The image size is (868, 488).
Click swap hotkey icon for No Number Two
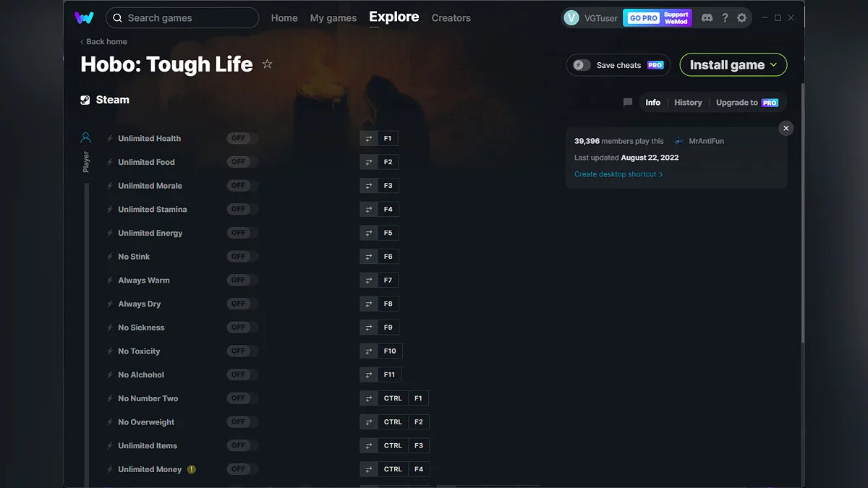(369, 398)
